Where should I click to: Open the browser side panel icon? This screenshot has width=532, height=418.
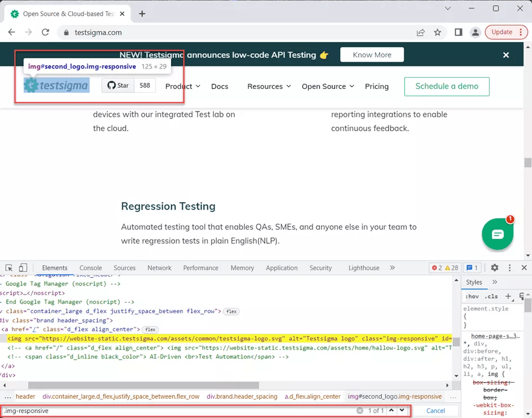[458, 32]
